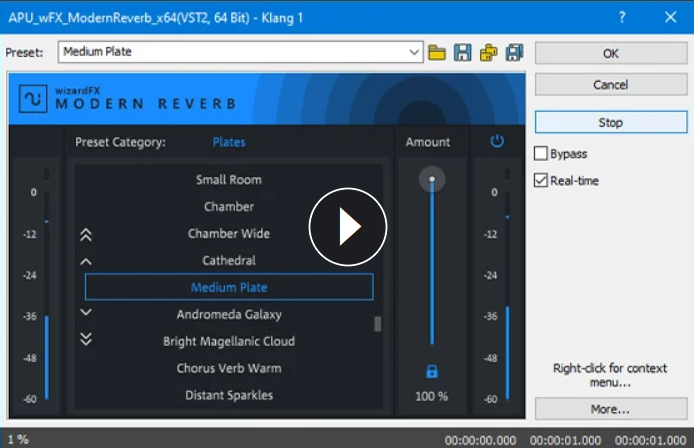694x448 pixels.
Task: Jump up with the double up chevron
Action: 86,235
